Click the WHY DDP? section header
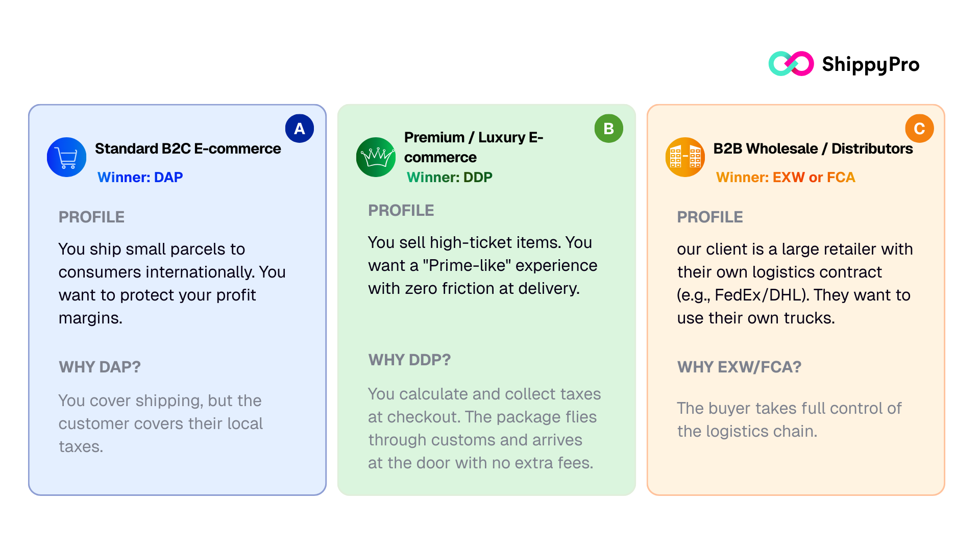This screenshot has height=551, width=980. click(409, 360)
